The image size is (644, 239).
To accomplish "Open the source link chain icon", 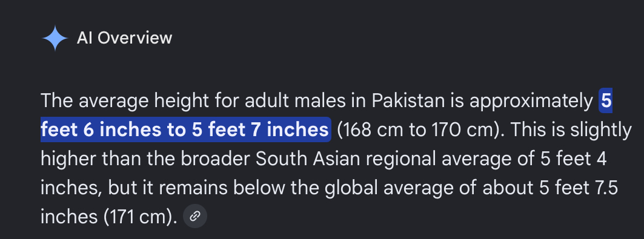I will click(195, 215).
